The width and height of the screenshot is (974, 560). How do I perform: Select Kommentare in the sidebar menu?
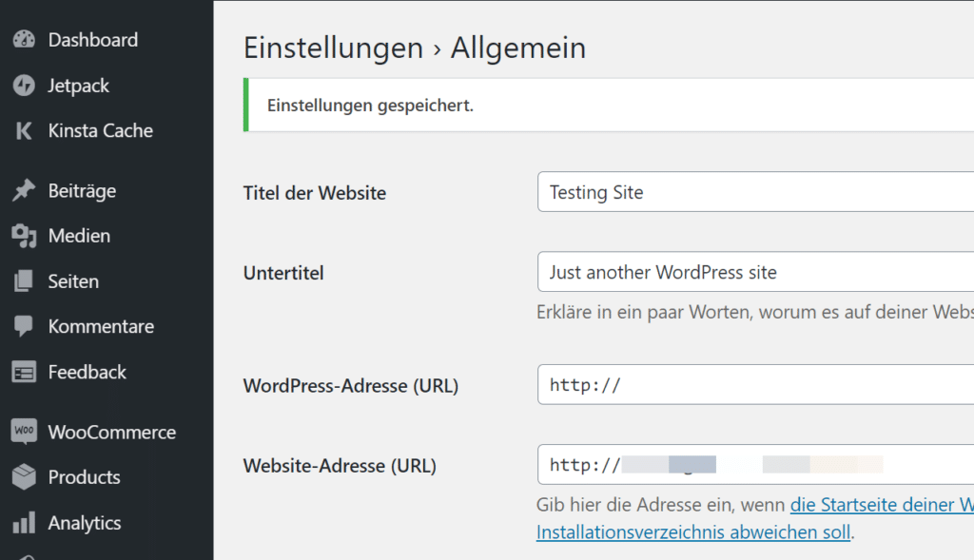[101, 326]
